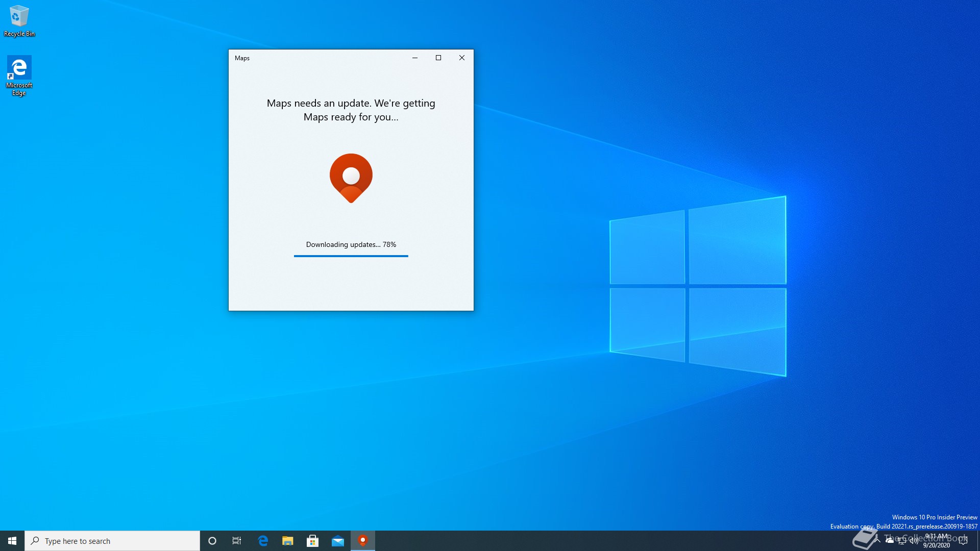Click the volume speaker tray icon
The image size is (980, 551).
[x=914, y=541]
